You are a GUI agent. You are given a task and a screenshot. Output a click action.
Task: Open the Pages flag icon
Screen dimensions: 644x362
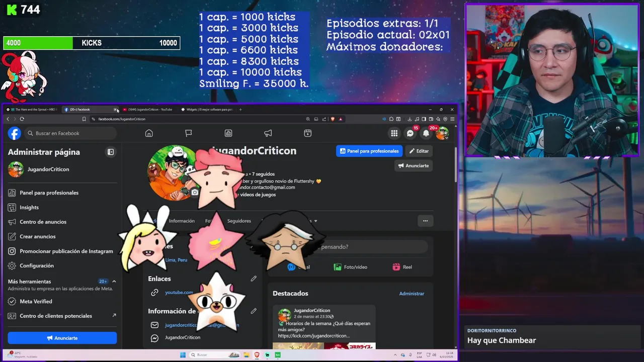coord(189,133)
